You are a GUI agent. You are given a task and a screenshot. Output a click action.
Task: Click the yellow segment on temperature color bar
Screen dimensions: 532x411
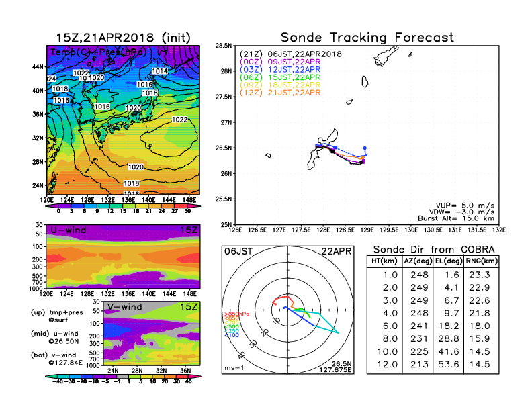(x=142, y=206)
